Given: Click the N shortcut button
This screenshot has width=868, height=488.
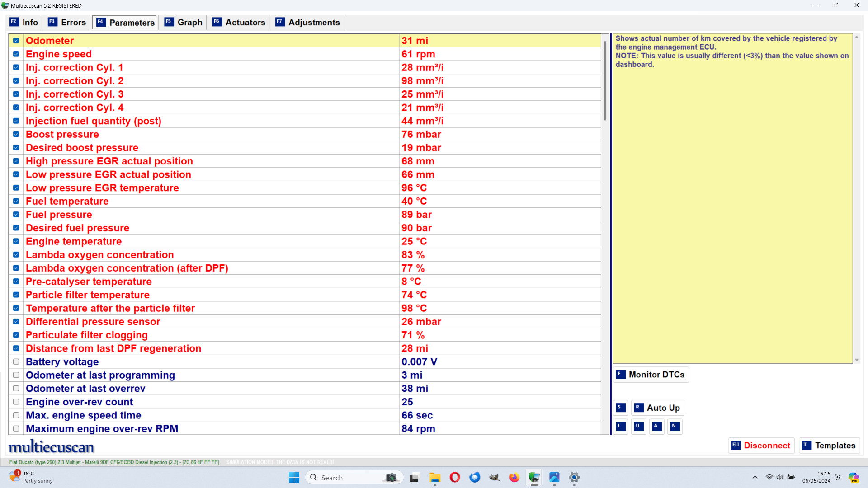Looking at the screenshot, I should (x=675, y=426).
